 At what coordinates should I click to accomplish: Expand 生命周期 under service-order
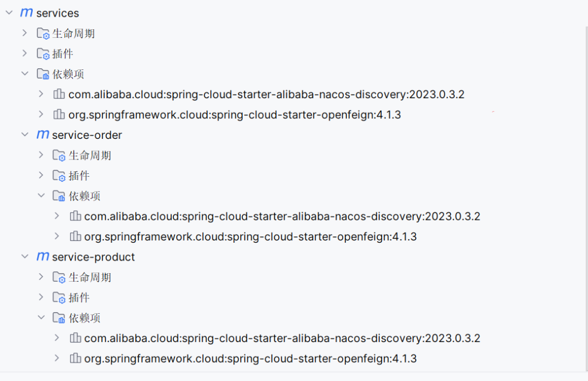point(41,155)
